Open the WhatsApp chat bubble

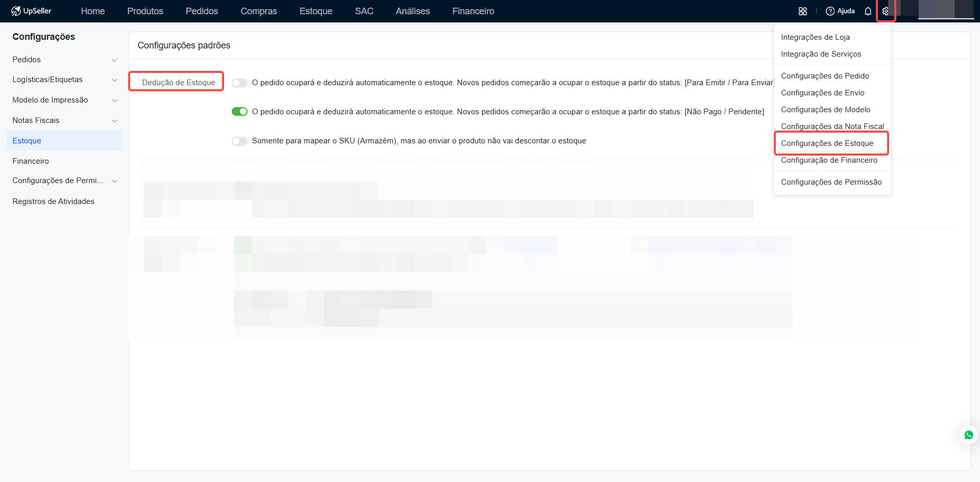[x=968, y=435]
